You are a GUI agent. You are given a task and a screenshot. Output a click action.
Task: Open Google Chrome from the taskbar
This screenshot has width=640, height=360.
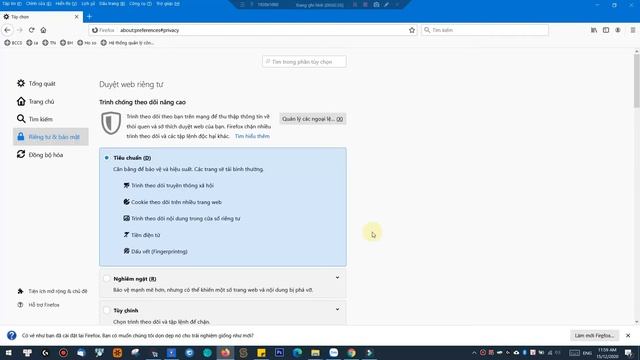point(351,353)
